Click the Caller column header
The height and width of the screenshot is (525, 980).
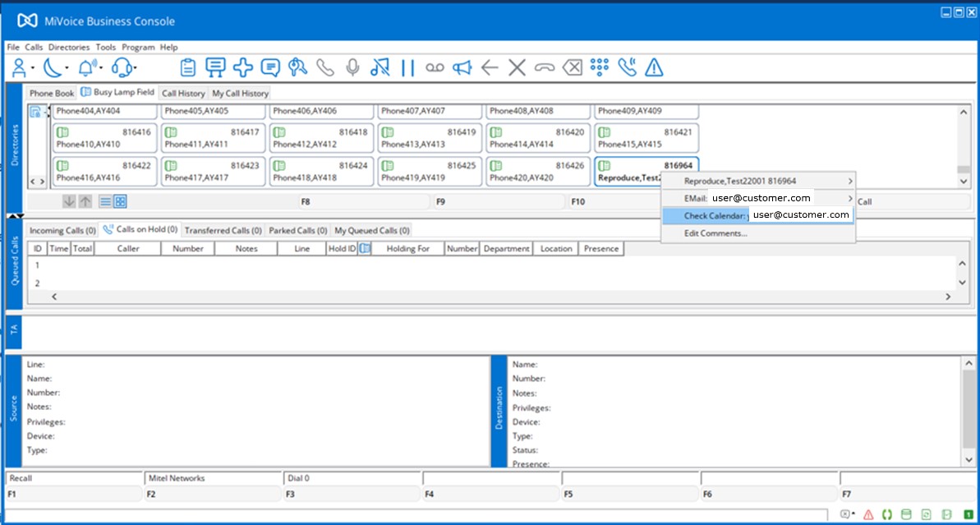click(x=127, y=249)
